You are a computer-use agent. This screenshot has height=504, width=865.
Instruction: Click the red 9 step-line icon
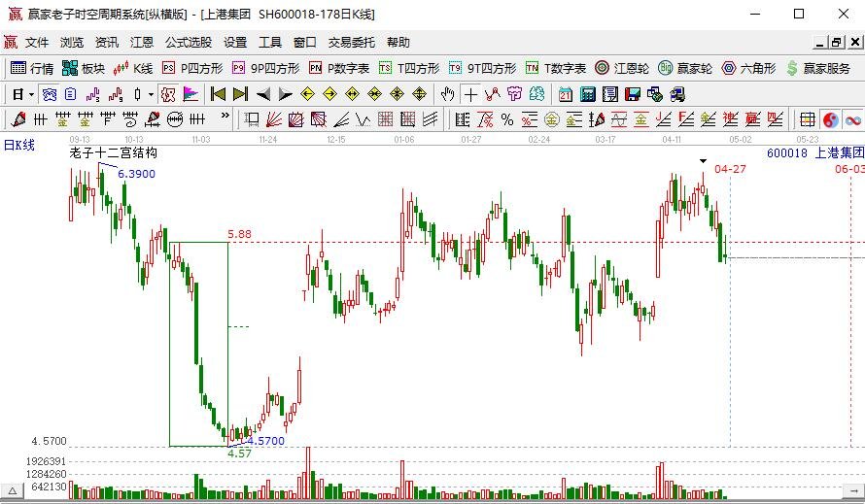pyautogui.click(x=116, y=95)
